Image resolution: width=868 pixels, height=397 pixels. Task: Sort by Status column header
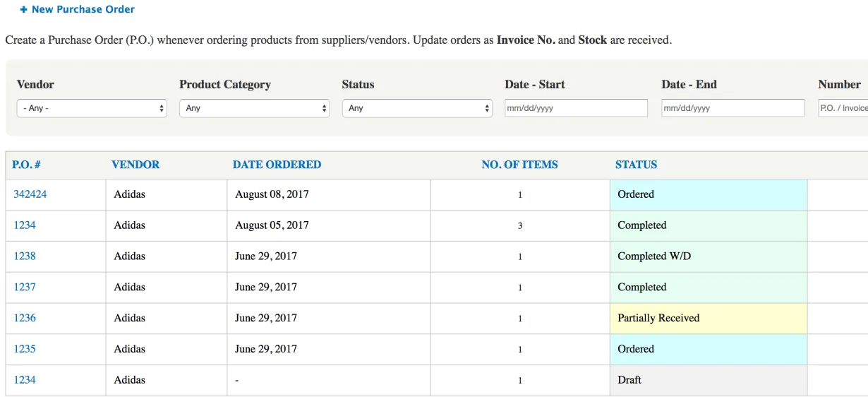tap(636, 165)
